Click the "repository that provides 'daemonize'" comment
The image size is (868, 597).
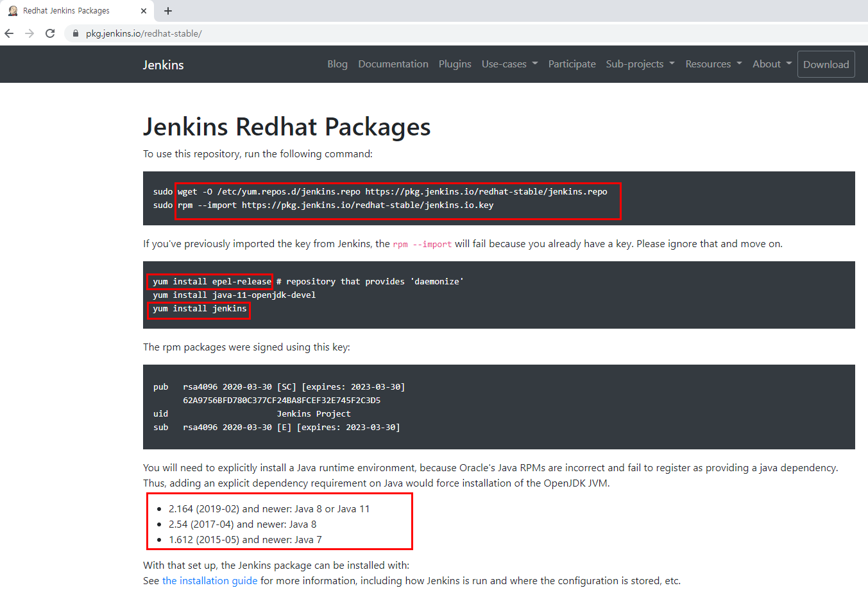(x=370, y=282)
